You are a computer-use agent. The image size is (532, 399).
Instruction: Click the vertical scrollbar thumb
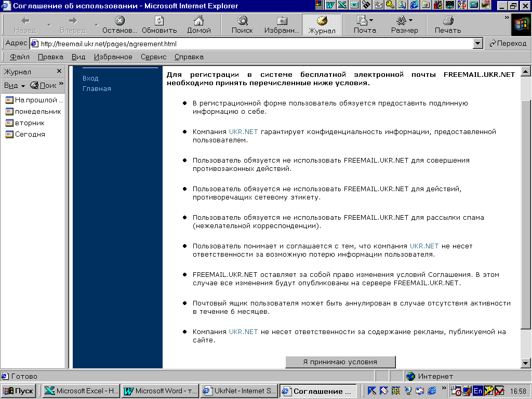[526, 215]
